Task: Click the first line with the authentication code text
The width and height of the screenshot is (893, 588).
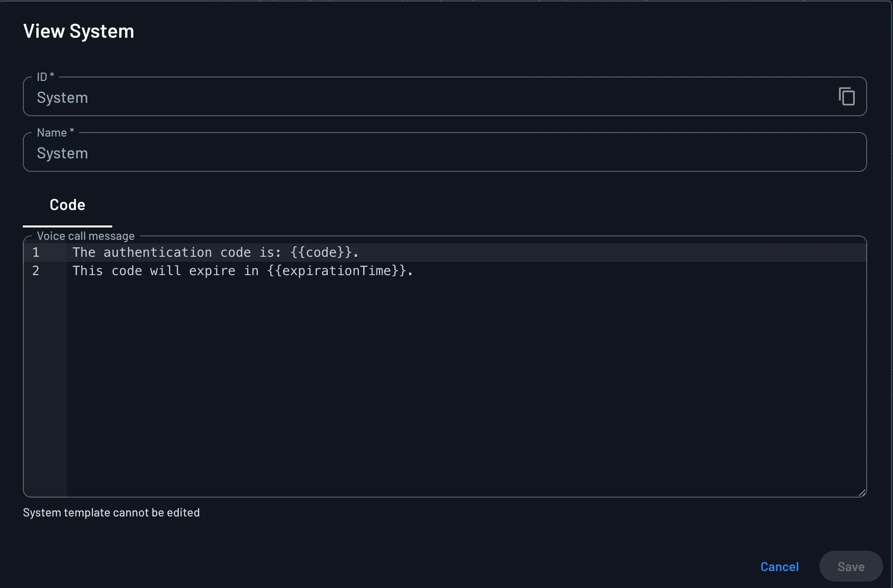Action: (x=216, y=252)
